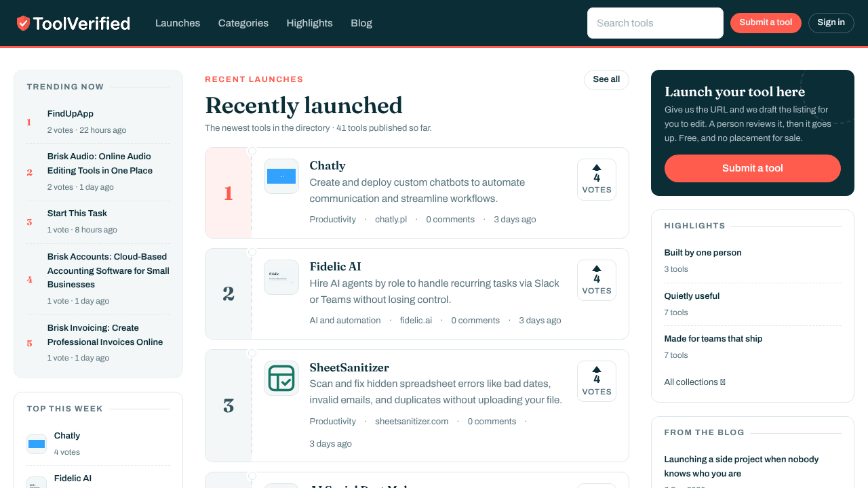
Task: Open the Chatly logo thumbnail in Recently launched
Action: coord(281,176)
